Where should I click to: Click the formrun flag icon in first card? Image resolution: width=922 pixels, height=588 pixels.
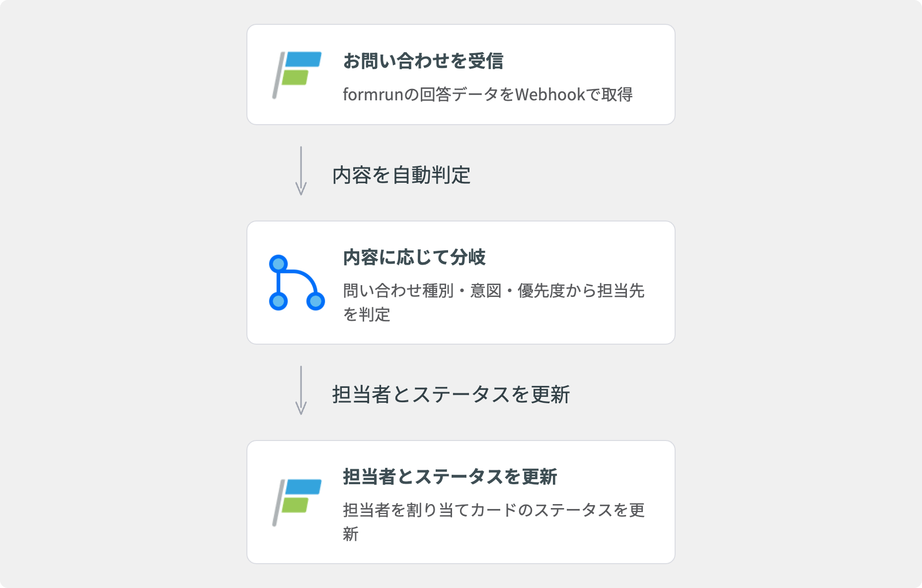297,75
